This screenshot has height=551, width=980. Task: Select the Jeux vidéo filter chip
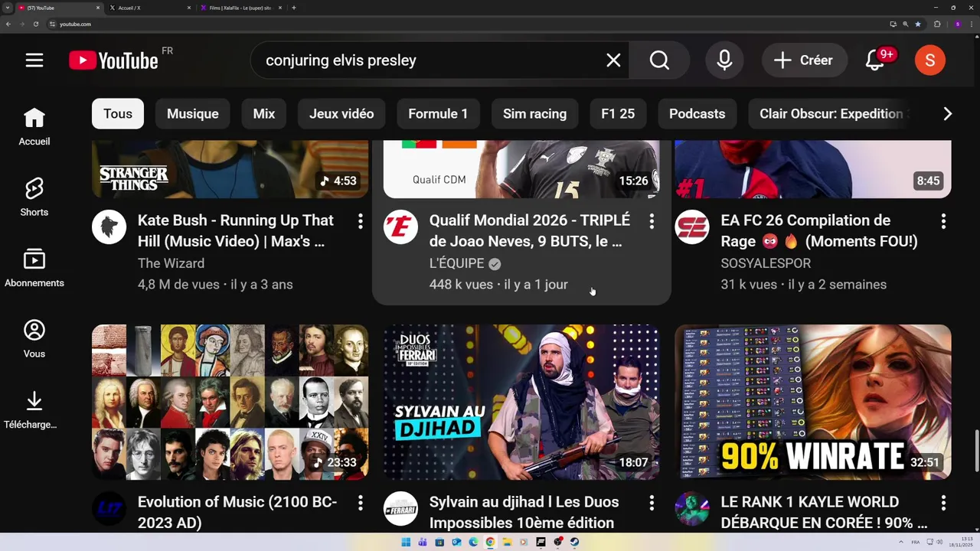[x=341, y=114]
